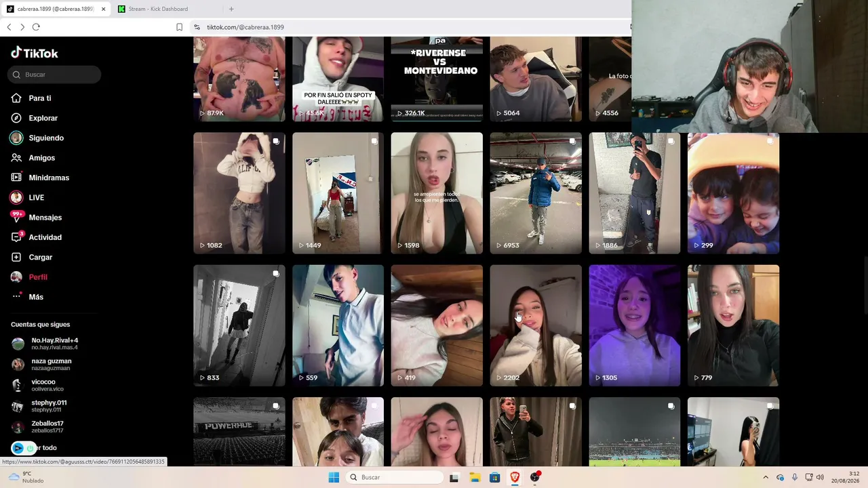Open the Actividad notifications
This screenshot has height=488, width=868.
pyautogui.click(x=37, y=237)
